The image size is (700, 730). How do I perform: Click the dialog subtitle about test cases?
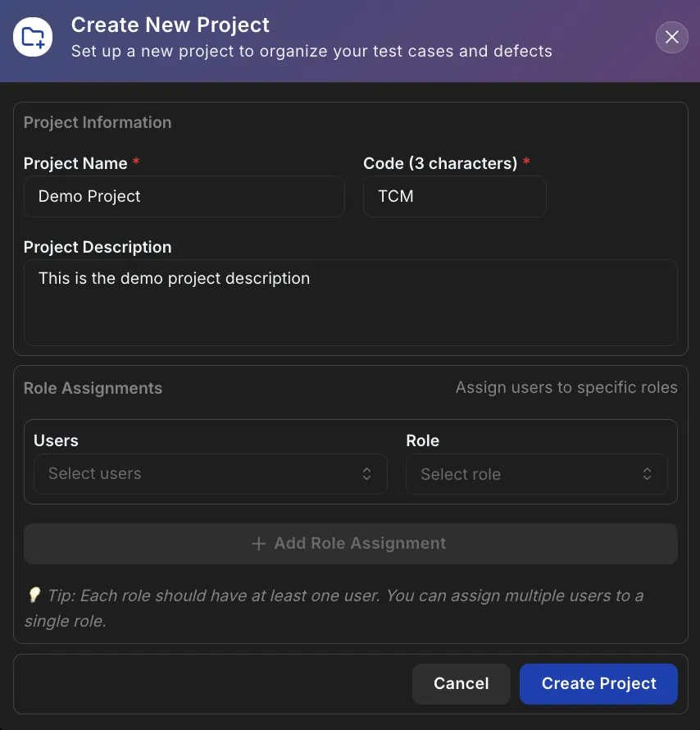[311, 51]
